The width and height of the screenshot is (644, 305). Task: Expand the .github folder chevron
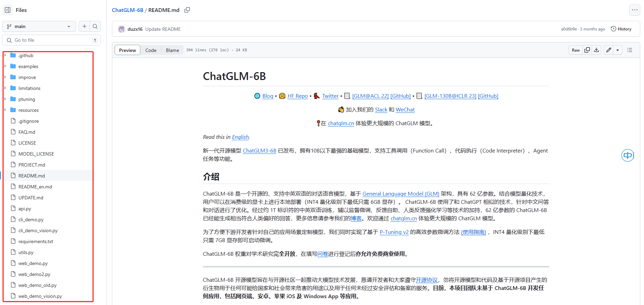(x=5, y=55)
